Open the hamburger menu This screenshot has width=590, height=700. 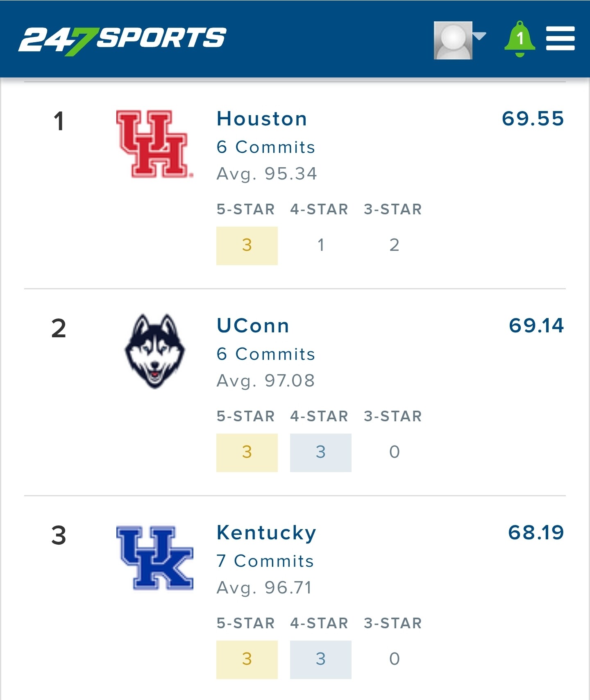pyautogui.click(x=560, y=39)
